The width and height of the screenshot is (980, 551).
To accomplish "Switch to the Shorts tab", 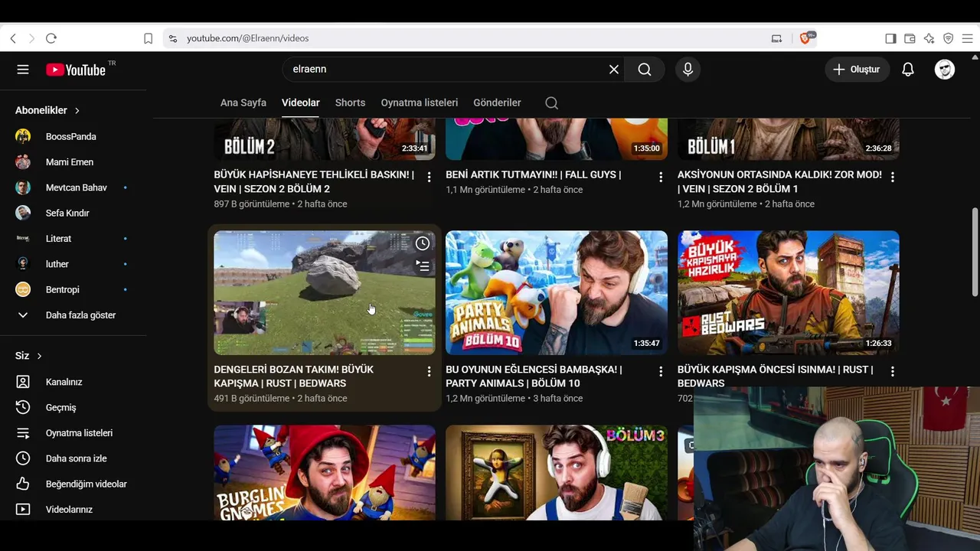I will point(351,103).
